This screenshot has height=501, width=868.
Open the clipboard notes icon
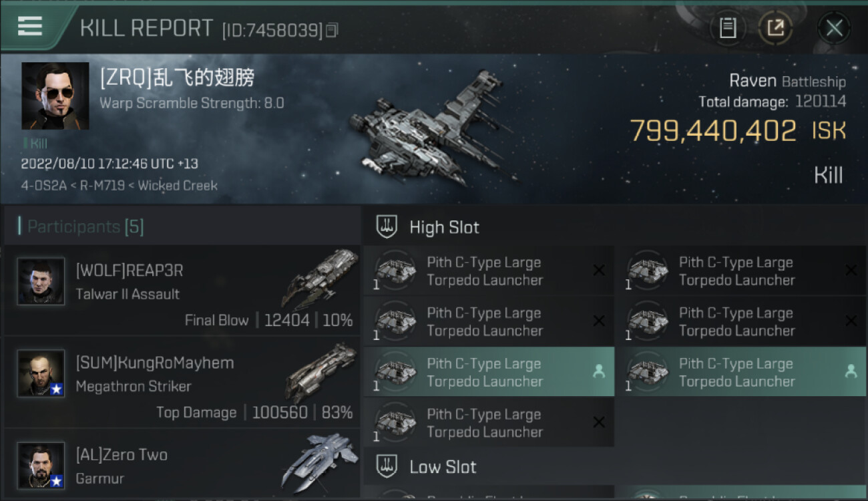click(x=728, y=28)
